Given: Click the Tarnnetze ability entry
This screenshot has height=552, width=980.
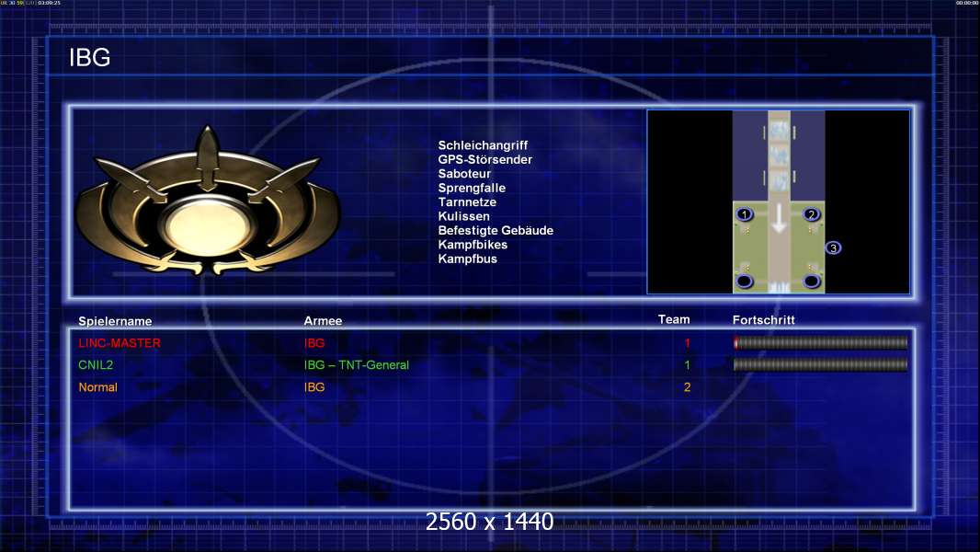Looking at the screenshot, I should click(x=467, y=201).
